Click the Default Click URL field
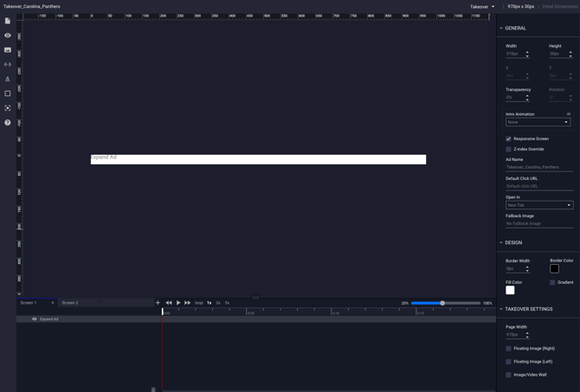 pos(538,186)
